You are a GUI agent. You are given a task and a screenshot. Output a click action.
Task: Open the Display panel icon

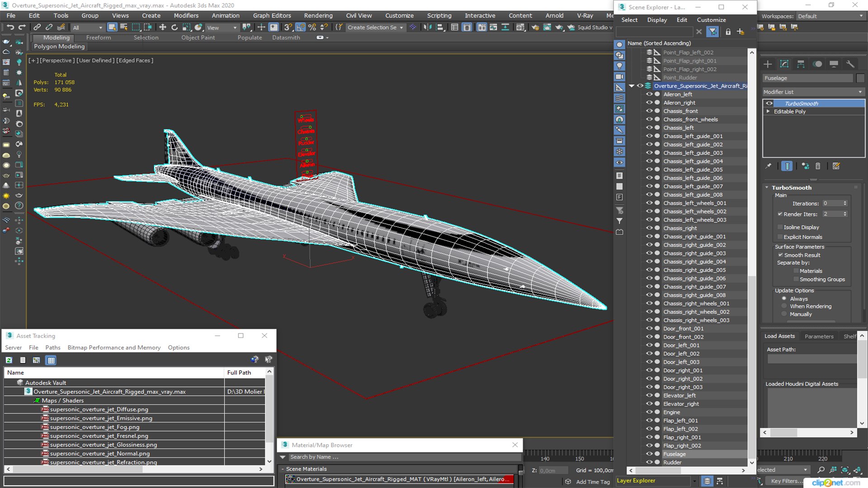834,64
